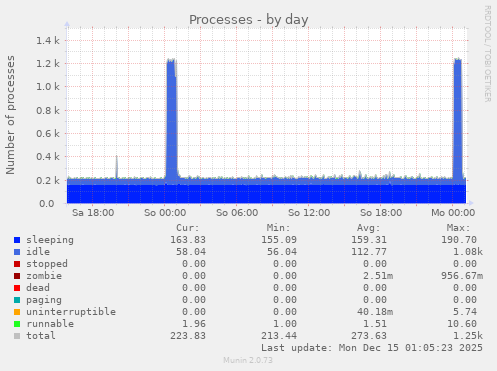This screenshot has height=371, width=497.
Task: Click the '1.2 k' y-axis label
Action: pyautogui.click(x=48, y=64)
